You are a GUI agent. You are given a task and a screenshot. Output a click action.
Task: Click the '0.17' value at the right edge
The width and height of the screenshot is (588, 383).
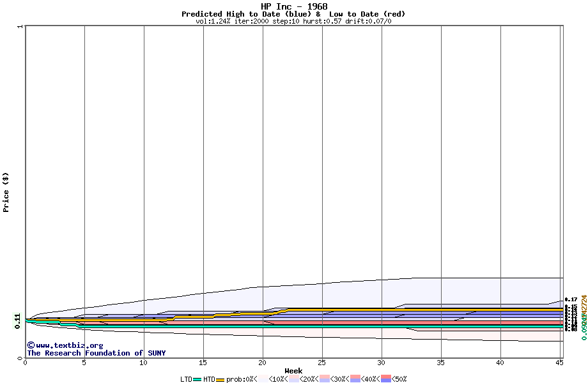point(571,299)
